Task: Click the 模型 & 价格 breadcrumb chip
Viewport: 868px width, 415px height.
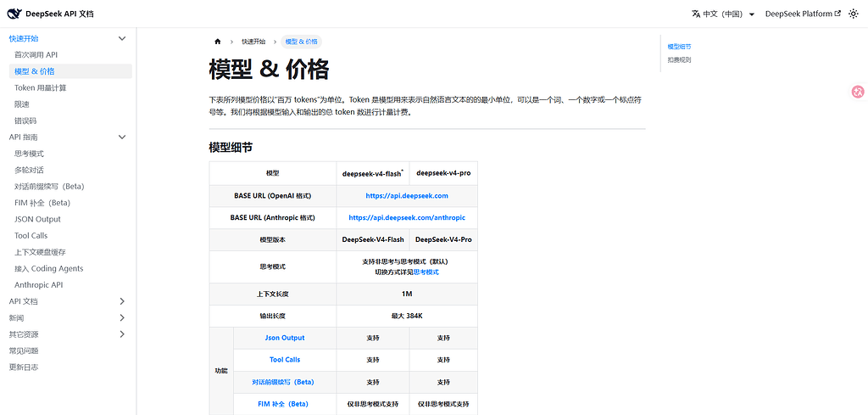Action: 302,42
